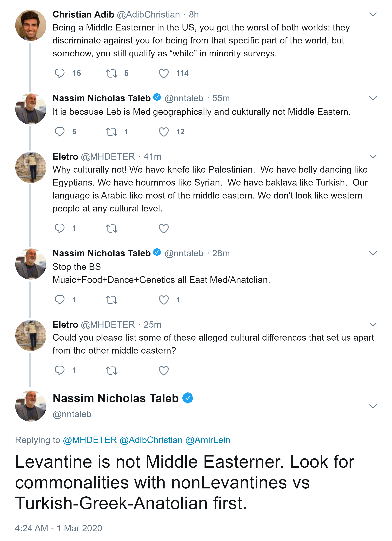Reply to Taleb's 55m tweet

click(x=59, y=132)
